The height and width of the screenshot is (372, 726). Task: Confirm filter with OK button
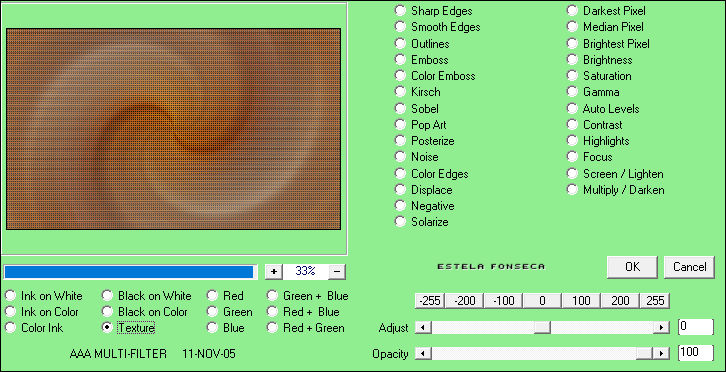pyautogui.click(x=632, y=267)
